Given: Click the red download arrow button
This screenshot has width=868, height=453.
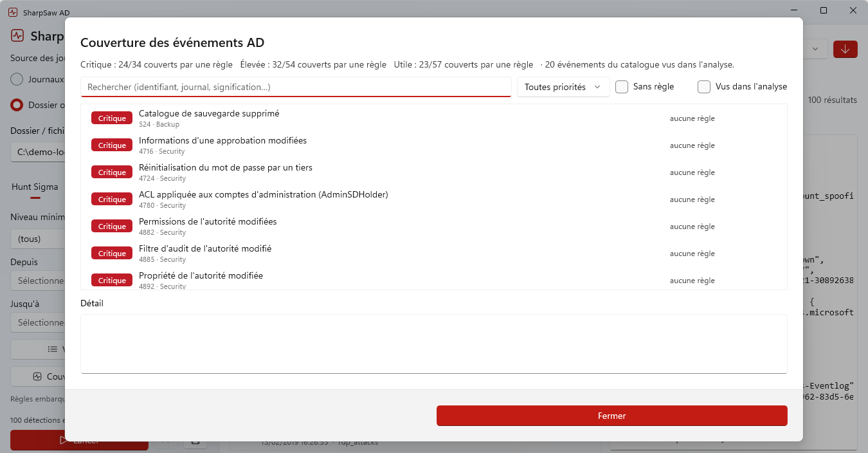Looking at the screenshot, I should coord(845,49).
